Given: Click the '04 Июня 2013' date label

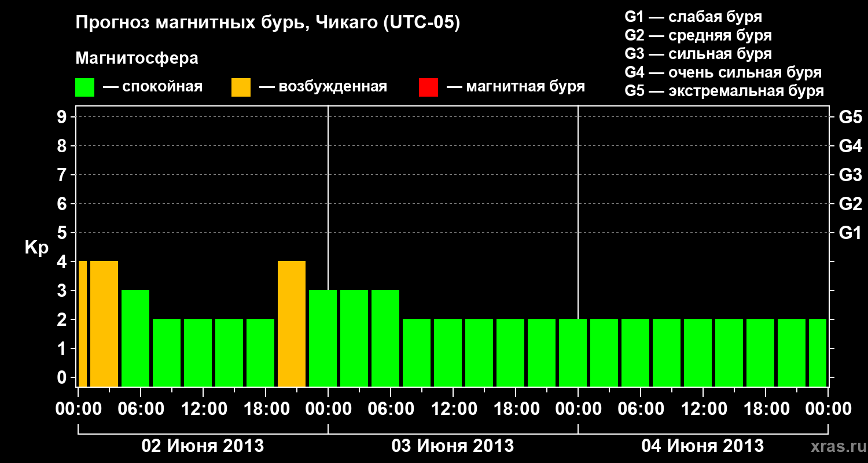Looking at the screenshot, I should point(703,446).
